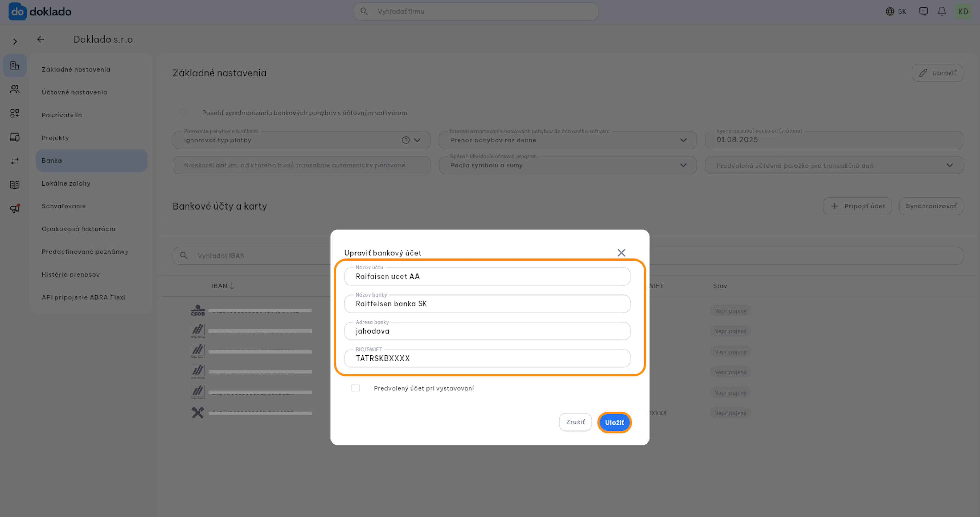This screenshot has width=980, height=517.
Task: Select Schvaľovanie menu item
Action: (91, 206)
